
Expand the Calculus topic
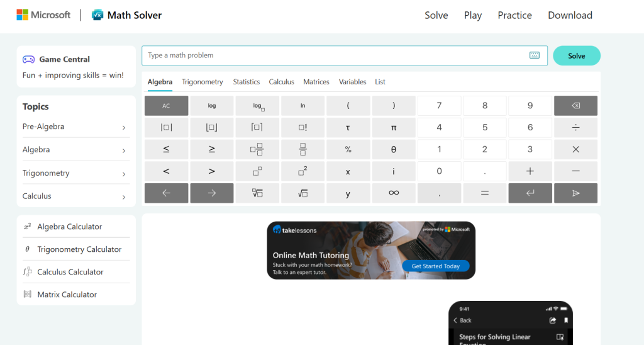(x=76, y=196)
